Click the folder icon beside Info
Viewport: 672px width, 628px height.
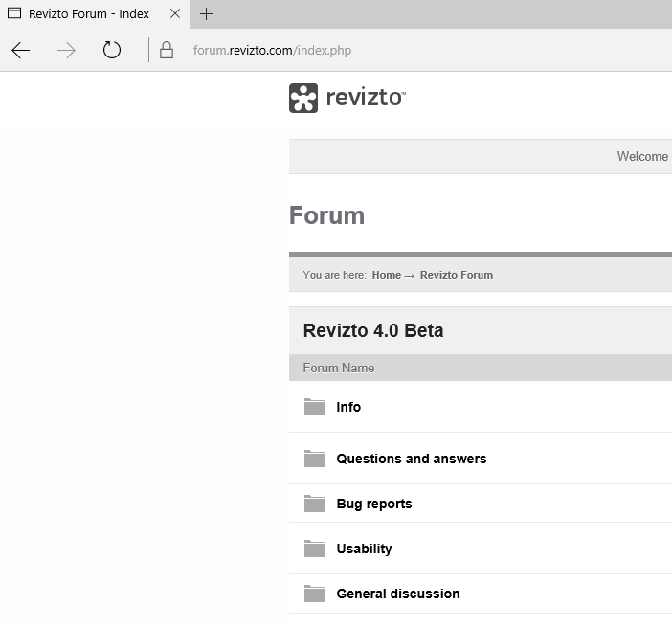tap(315, 407)
